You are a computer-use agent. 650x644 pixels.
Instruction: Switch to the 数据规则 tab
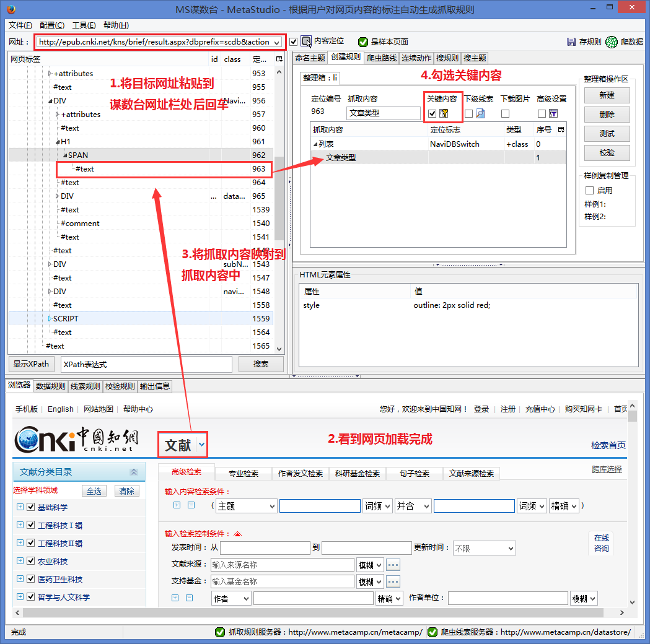coord(51,386)
